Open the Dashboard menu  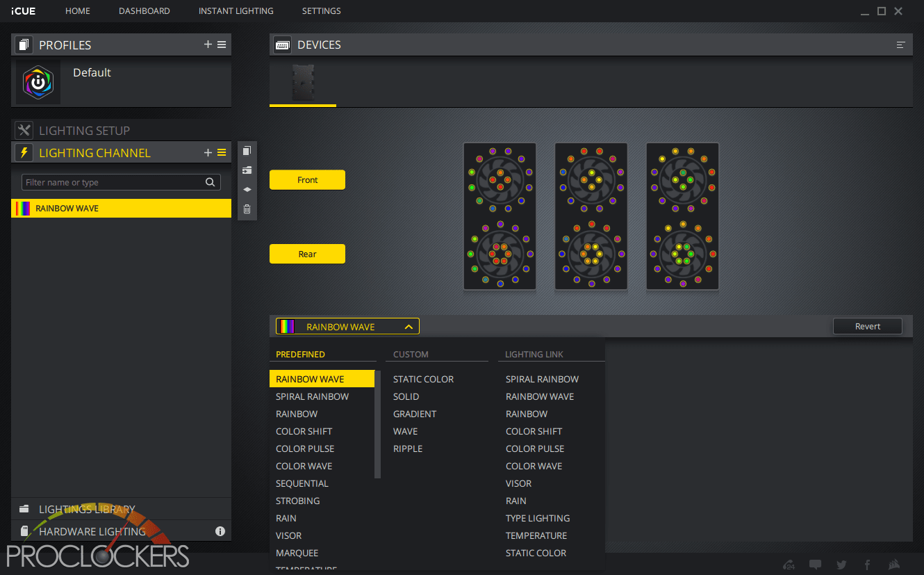coord(145,11)
